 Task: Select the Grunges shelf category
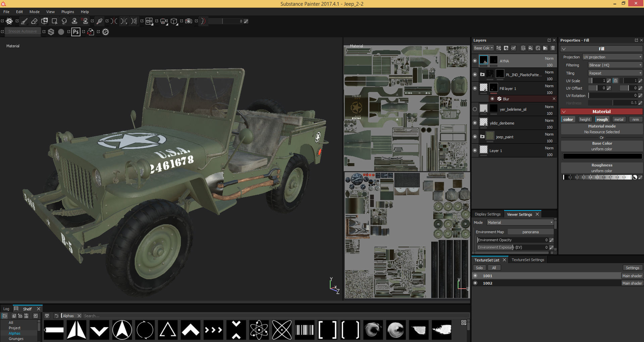(x=16, y=339)
